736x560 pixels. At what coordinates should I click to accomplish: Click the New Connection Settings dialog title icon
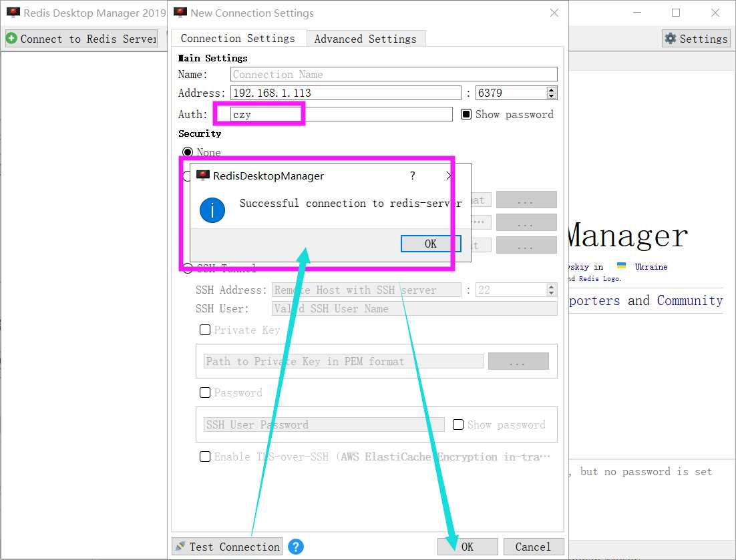coord(180,13)
